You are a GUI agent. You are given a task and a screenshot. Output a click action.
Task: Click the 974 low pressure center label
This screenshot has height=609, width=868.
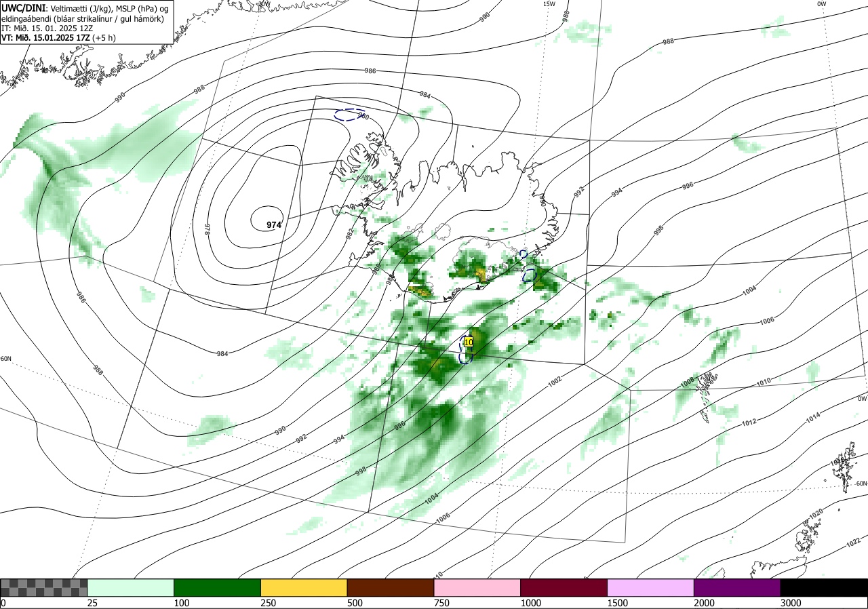(274, 224)
